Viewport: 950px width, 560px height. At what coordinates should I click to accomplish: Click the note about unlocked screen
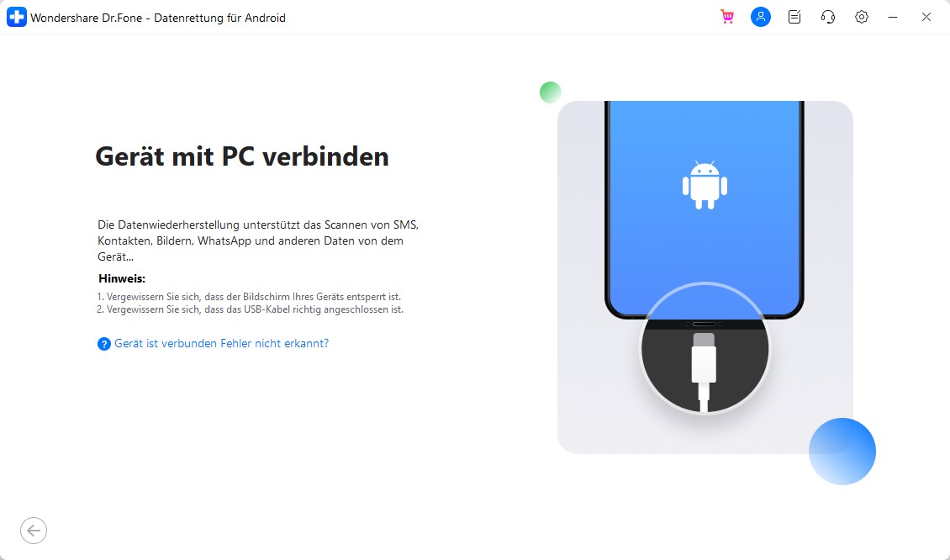tap(249, 297)
